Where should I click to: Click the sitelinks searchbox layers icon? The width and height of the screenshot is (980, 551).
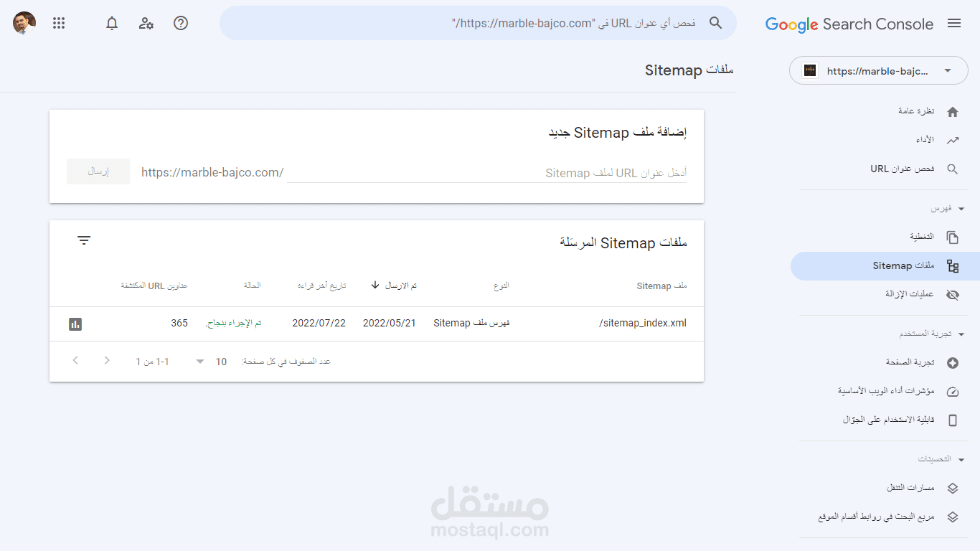click(953, 517)
